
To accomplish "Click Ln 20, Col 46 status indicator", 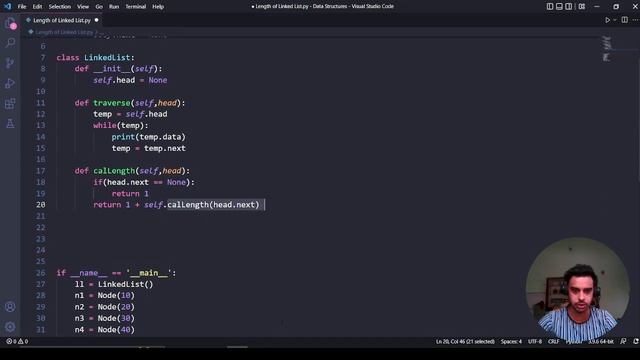I will pos(465,341).
